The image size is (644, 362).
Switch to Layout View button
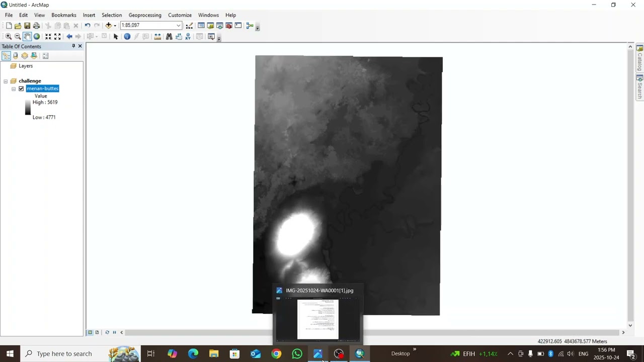pyautogui.click(x=97, y=332)
